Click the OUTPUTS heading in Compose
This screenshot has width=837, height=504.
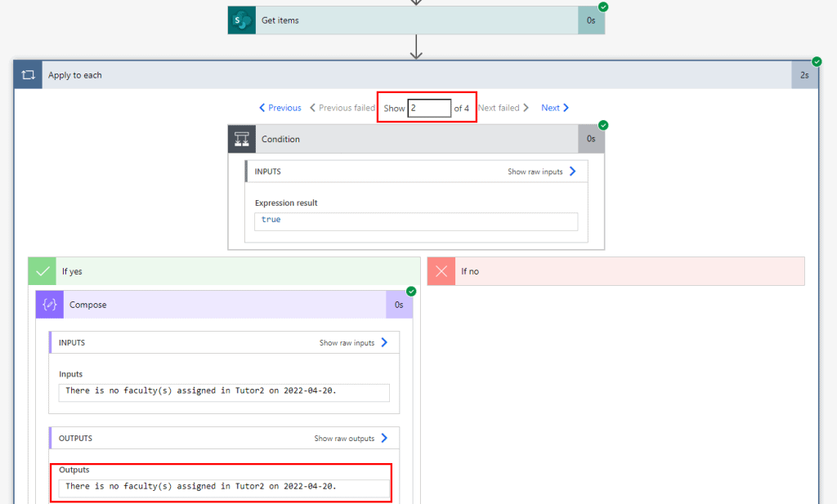tap(75, 439)
